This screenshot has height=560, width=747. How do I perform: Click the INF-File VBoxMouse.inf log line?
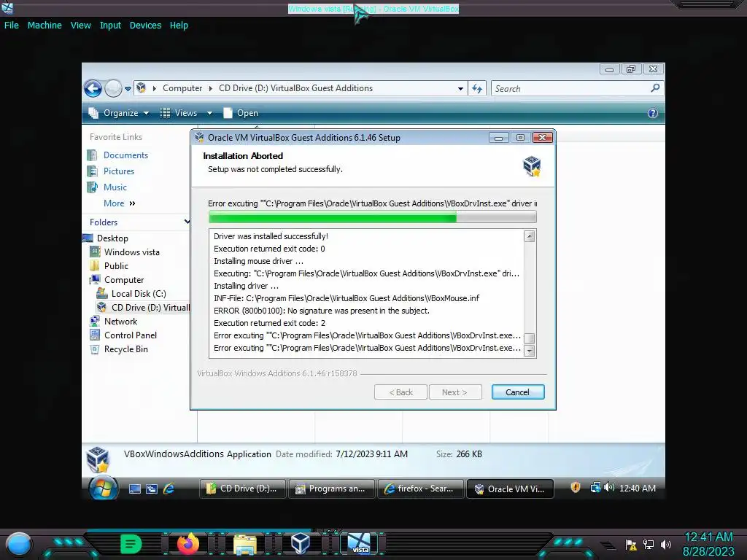pyautogui.click(x=347, y=298)
